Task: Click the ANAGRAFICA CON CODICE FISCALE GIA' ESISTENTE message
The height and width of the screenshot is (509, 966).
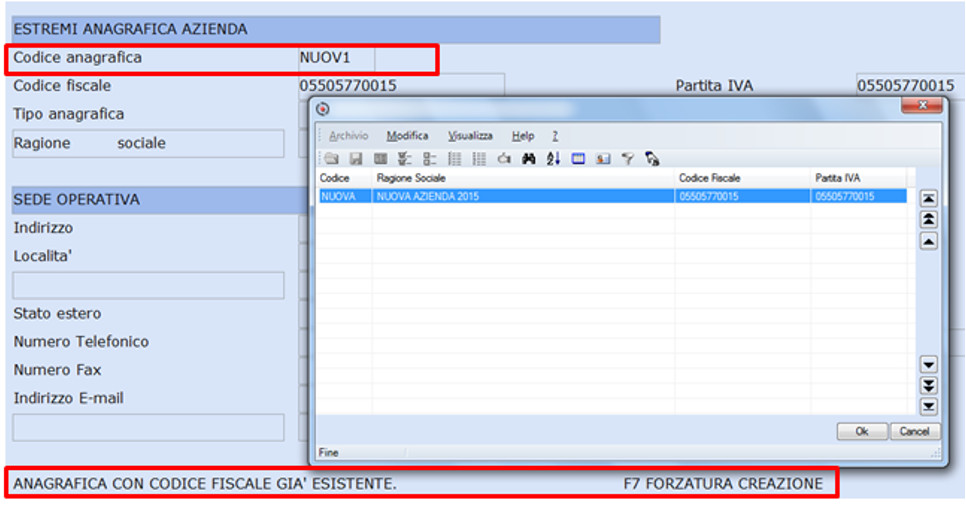Action: pos(205,484)
